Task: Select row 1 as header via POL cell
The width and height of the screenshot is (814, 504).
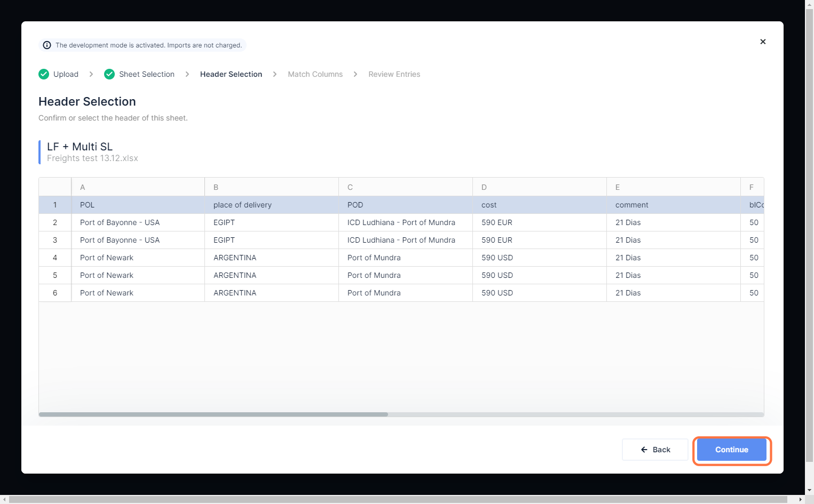Action: [x=138, y=205]
